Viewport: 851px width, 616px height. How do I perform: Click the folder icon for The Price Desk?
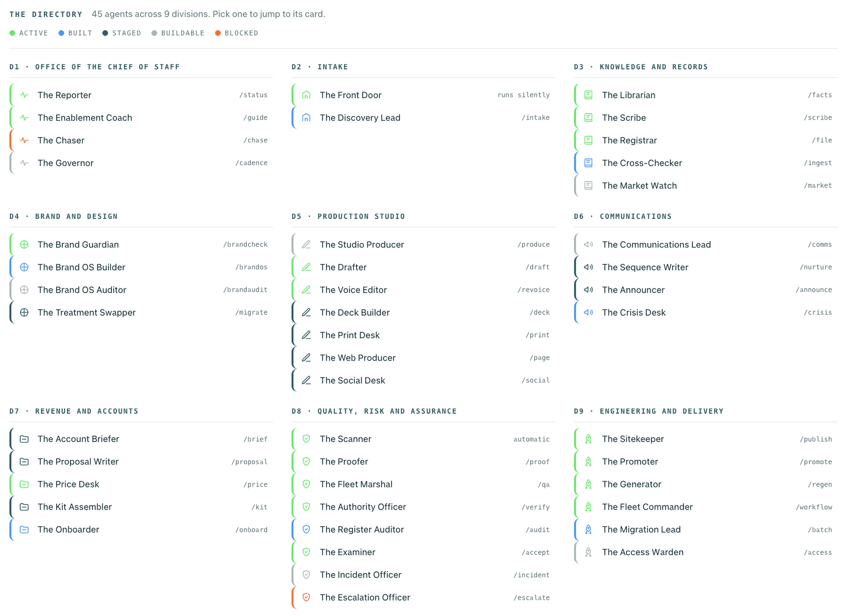[x=24, y=484]
